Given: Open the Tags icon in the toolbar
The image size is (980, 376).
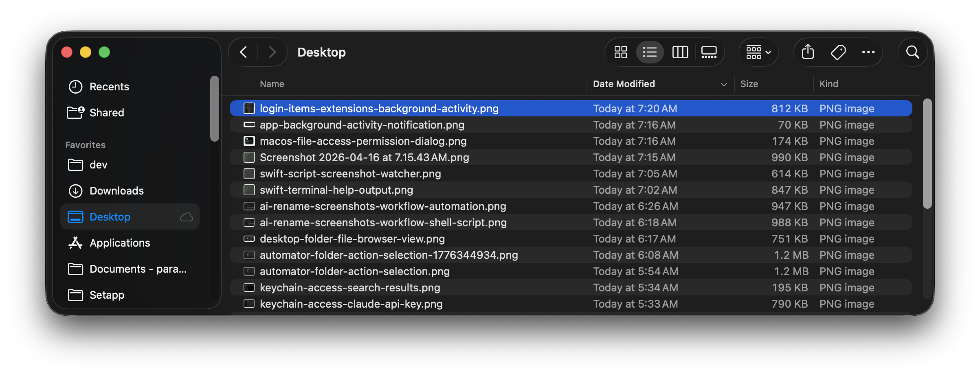Looking at the screenshot, I should pos(838,52).
